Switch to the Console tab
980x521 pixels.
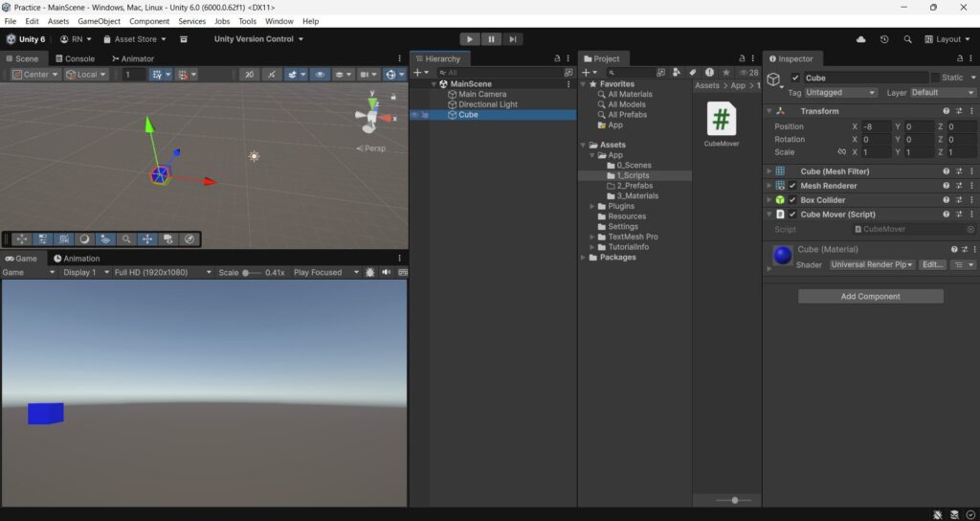tap(74, 58)
